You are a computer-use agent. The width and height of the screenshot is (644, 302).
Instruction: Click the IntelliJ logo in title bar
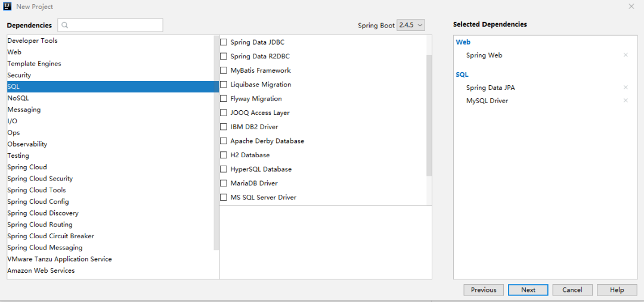(x=8, y=7)
